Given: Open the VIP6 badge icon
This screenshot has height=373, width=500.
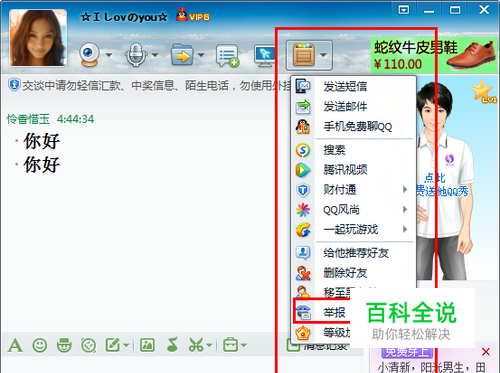Looking at the screenshot, I should pyautogui.click(x=193, y=15).
